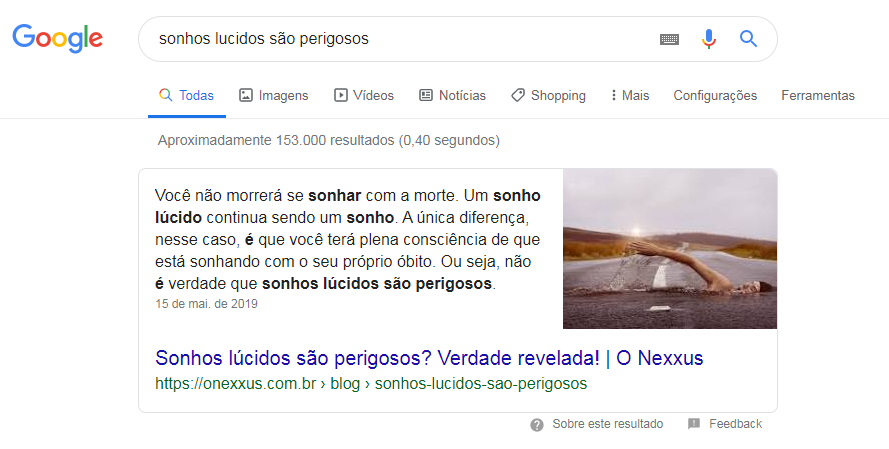This screenshot has height=449, width=889.
Task: Click the Vídeos play icon
Action: 340,95
